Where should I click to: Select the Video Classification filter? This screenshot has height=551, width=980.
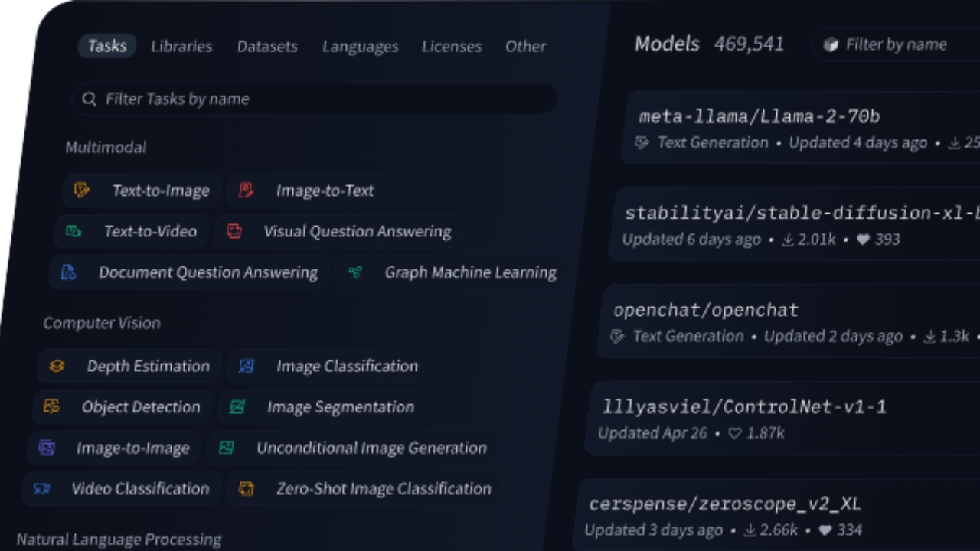click(122, 488)
